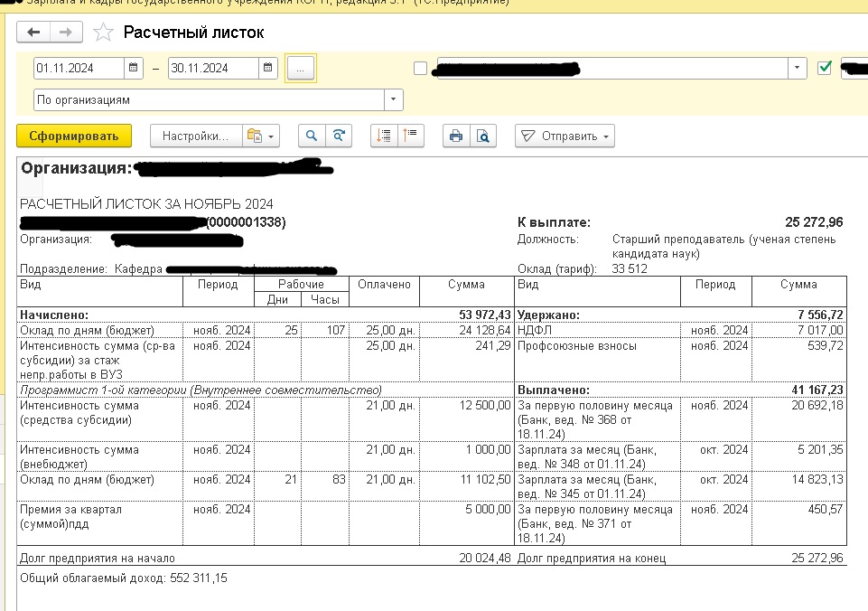Click the employee code (0000001338)
The width and height of the screenshot is (868, 611).
tap(246, 222)
